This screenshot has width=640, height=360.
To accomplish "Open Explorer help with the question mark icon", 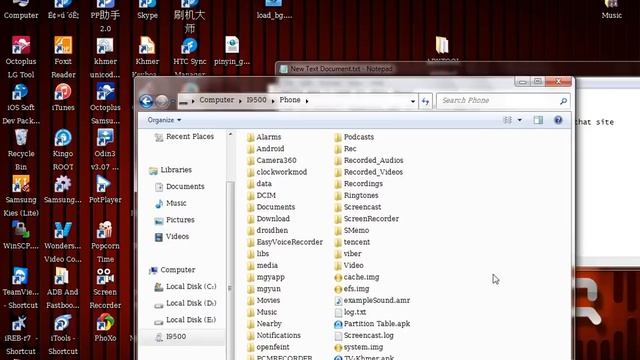I will pos(558,120).
